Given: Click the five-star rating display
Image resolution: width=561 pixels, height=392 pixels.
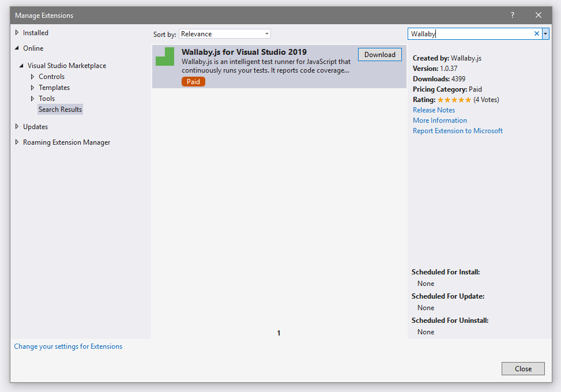Looking at the screenshot, I should 454,100.
